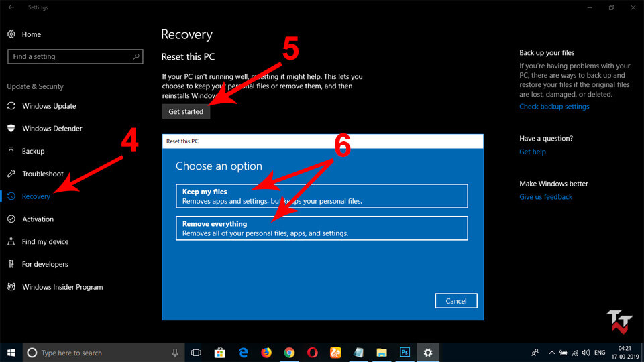This screenshot has height=362, width=644.
Task: Click the For developers tools icon
Action: tap(11, 264)
